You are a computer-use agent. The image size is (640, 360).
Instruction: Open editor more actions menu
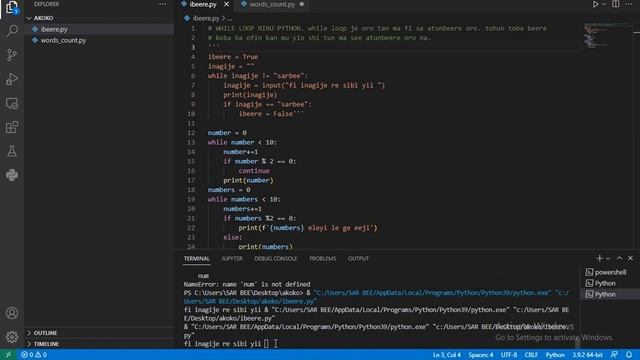point(629,4)
